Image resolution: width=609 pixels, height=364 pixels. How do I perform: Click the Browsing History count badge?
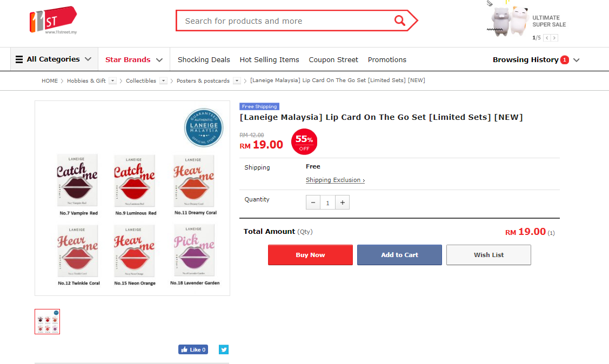coord(565,59)
